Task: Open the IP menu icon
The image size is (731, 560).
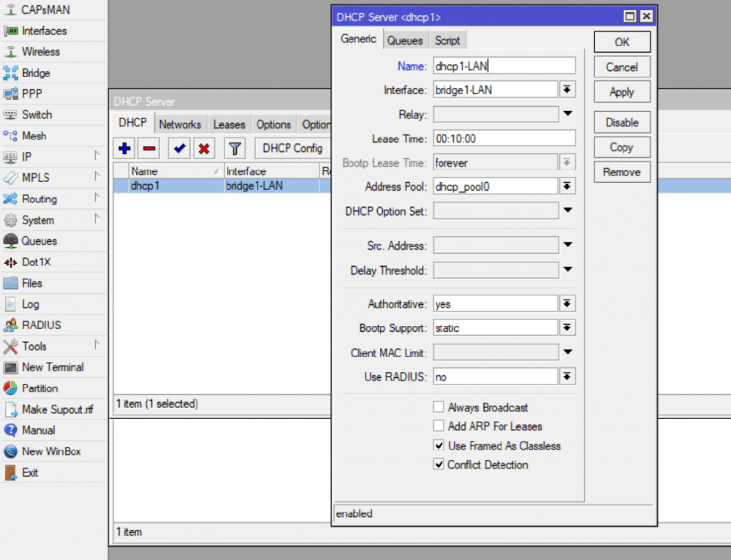Action: (x=11, y=157)
